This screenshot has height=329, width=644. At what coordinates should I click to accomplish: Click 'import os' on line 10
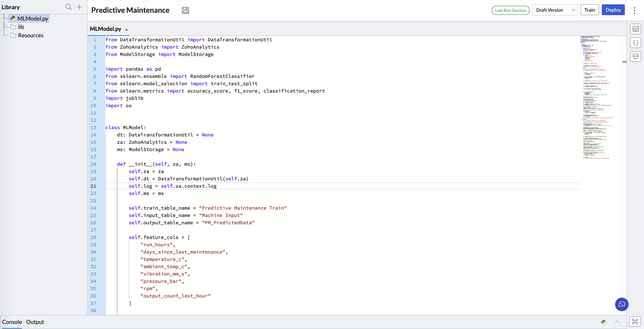click(x=118, y=106)
